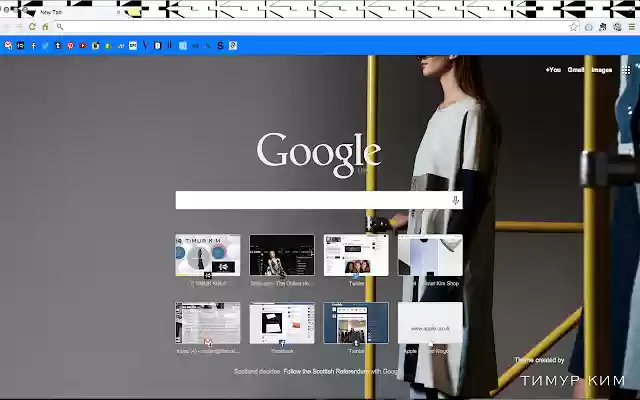Open the Tumblr most-visited thumbnail
The width and height of the screenshot is (640, 400).
[356, 323]
